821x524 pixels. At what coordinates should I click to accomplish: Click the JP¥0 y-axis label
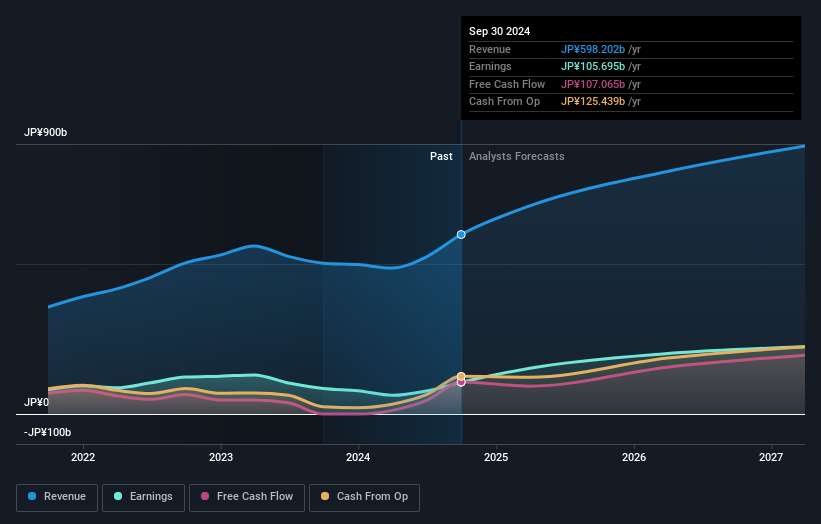[36, 402]
